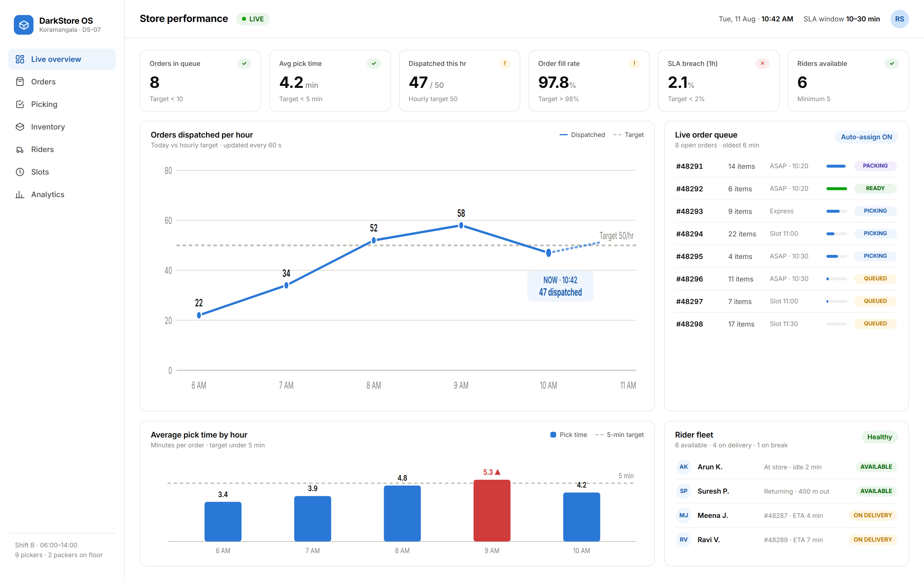Click the red cross icon on SLA breach
The width and height of the screenshot is (924, 578).
tap(763, 64)
